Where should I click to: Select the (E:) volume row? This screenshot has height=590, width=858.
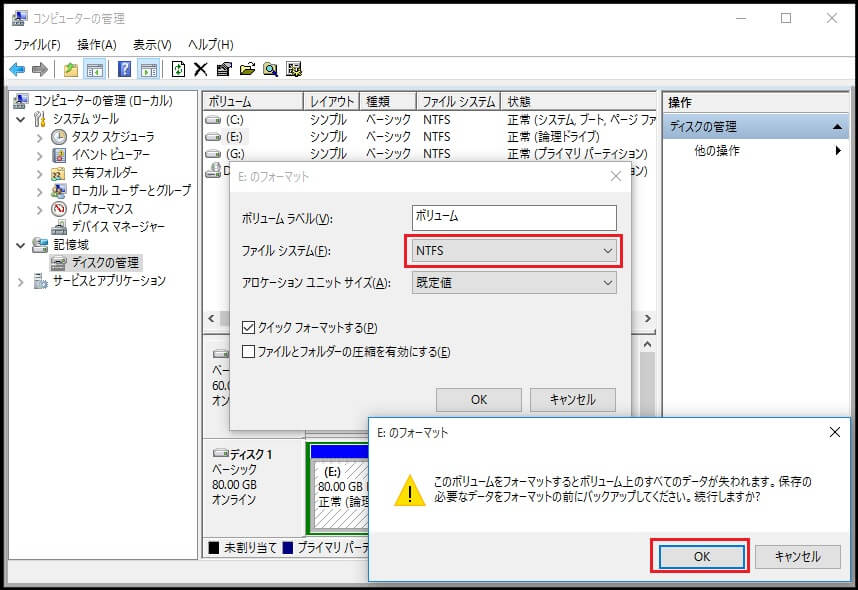(x=430, y=137)
